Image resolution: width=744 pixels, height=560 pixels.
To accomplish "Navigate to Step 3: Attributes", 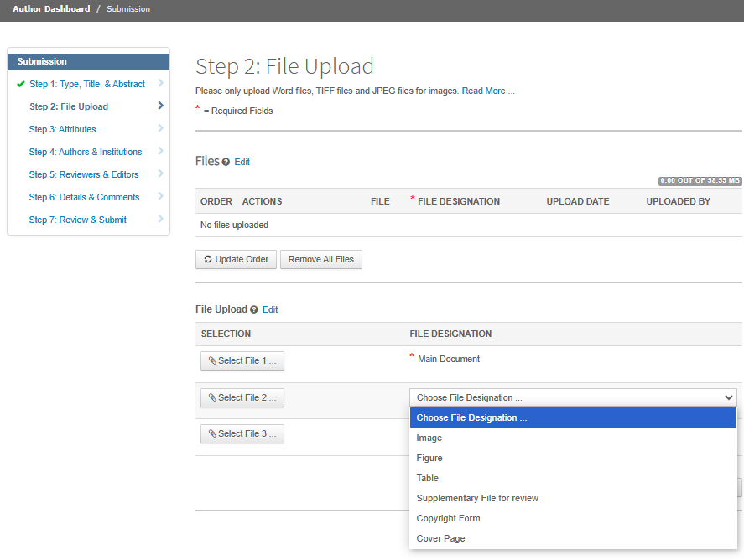I will pos(62,129).
